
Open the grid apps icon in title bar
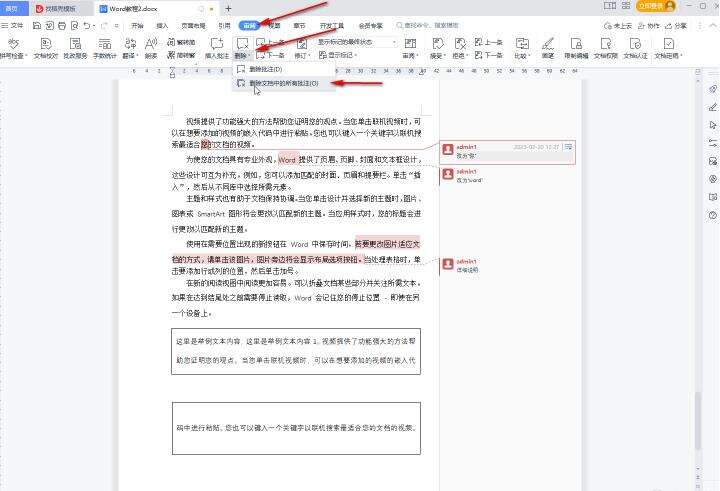click(x=626, y=6)
